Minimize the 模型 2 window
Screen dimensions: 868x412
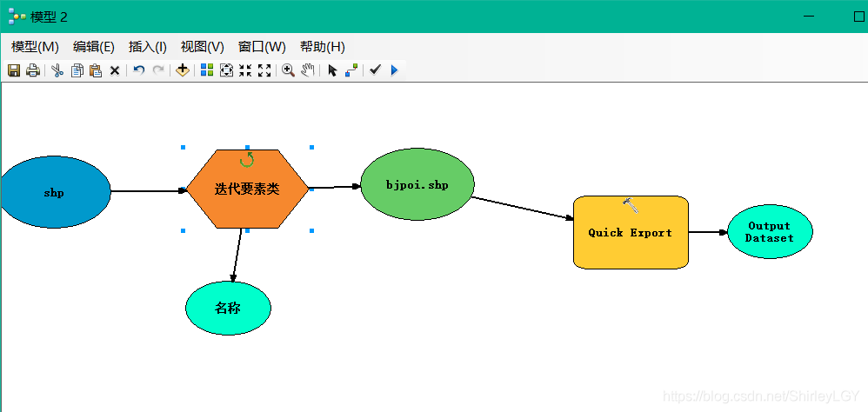(809, 17)
